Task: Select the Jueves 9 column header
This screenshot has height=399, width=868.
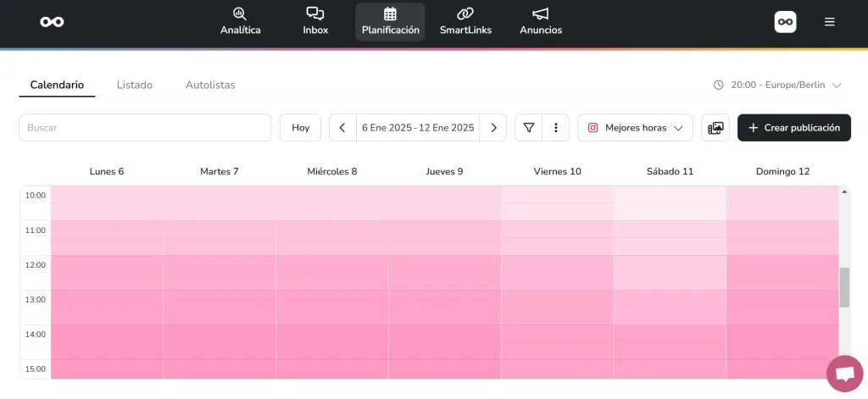Action: point(444,171)
